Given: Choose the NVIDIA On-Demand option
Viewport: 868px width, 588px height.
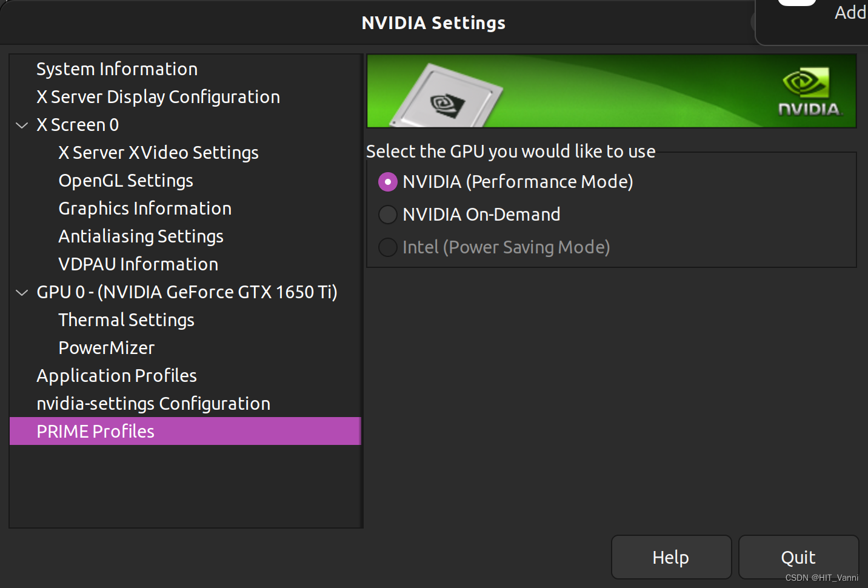Looking at the screenshot, I should [x=388, y=215].
